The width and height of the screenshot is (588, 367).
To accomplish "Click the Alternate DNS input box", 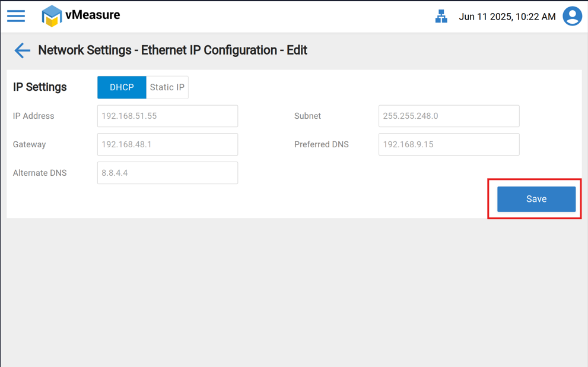I will pos(167,173).
